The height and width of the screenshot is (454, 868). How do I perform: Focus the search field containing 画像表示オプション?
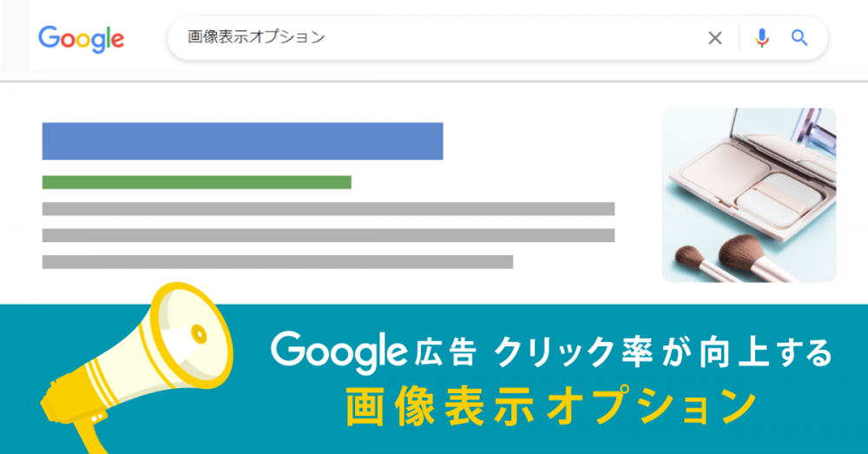click(434, 38)
